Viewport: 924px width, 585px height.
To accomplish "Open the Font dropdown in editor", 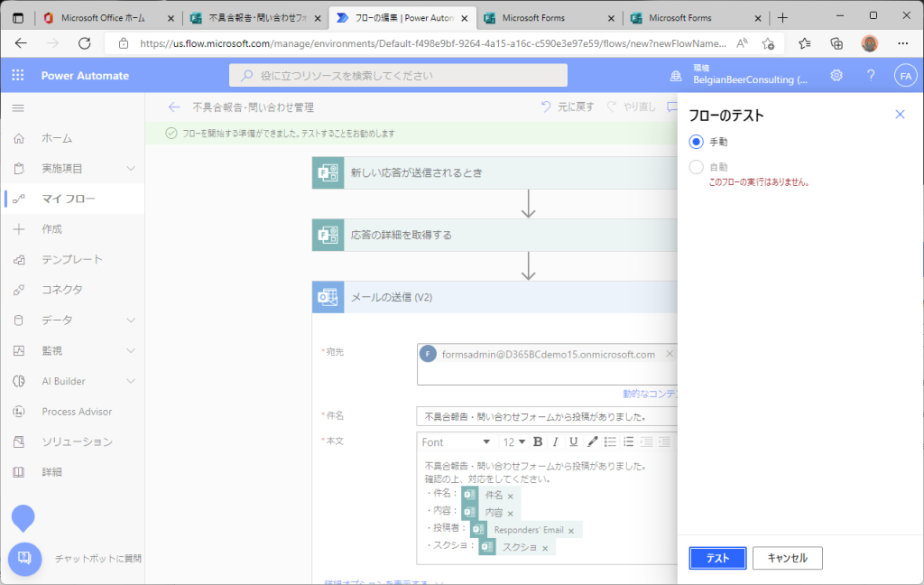I will [456, 441].
